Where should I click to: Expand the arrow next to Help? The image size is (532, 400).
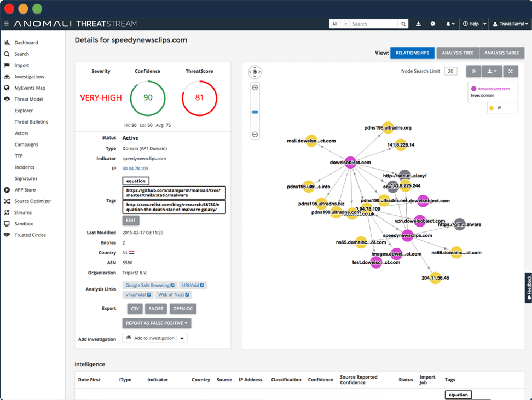[x=484, y=24]
